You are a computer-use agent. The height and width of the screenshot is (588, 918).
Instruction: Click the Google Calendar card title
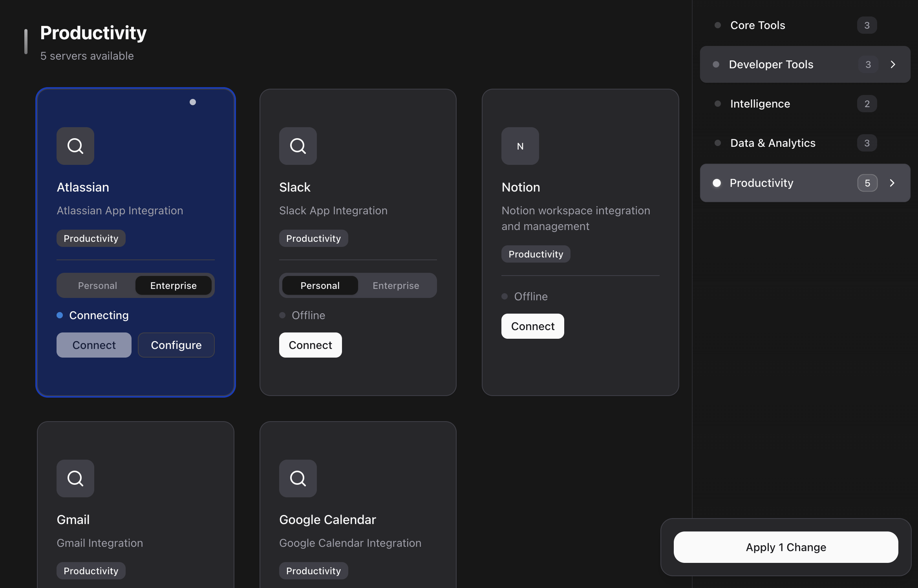coord(327,520)
